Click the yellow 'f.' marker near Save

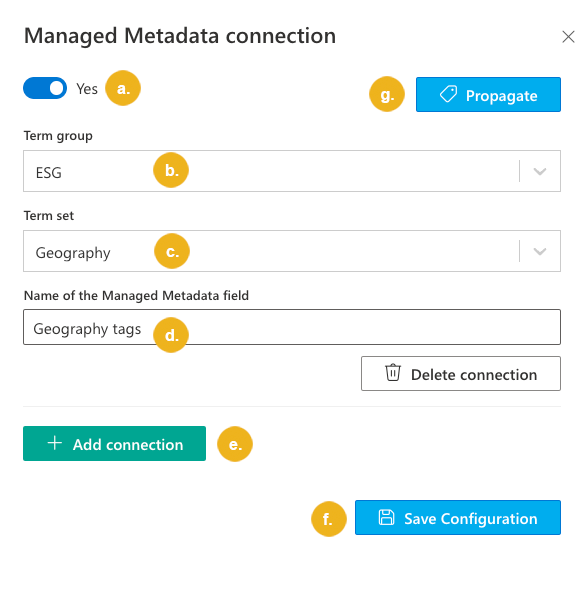click(329, 519)
